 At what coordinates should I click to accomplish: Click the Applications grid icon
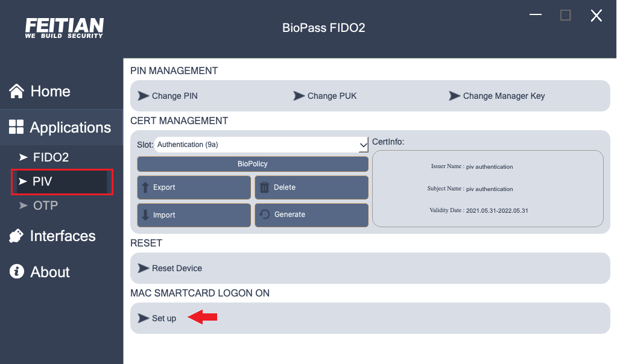16,127
